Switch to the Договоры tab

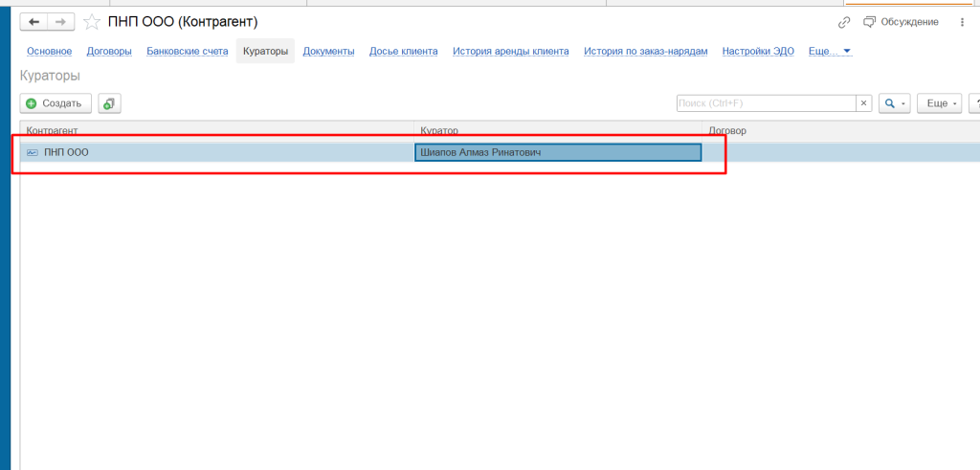pyautogui.click(x=109, y=52)
